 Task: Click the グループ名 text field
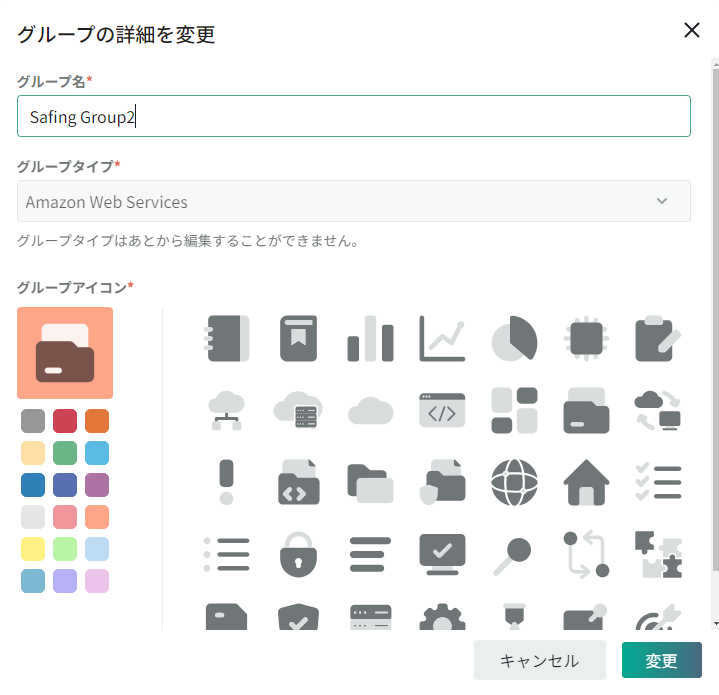coord(354,116)
